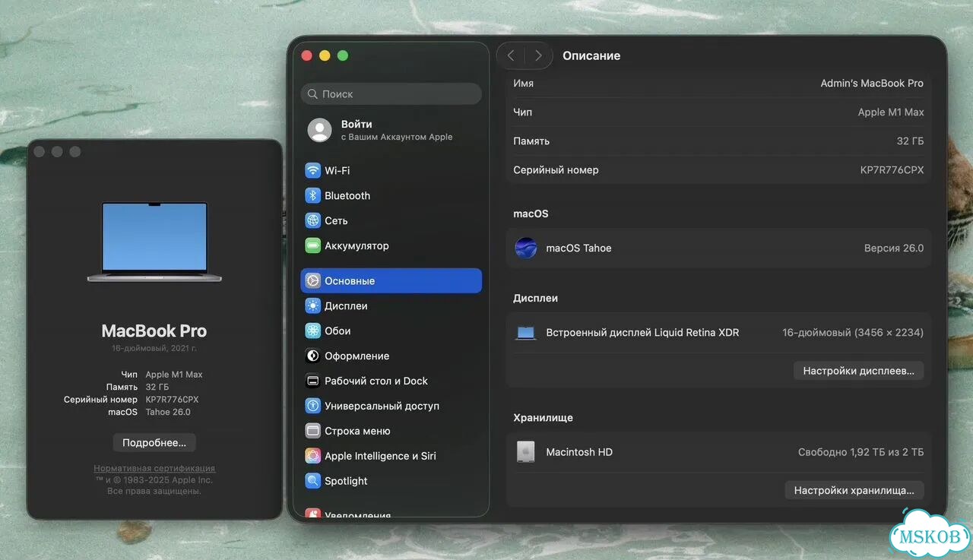Click the menu bar icon beside Строка меню

pyautogui.click(x=312, y=431)
